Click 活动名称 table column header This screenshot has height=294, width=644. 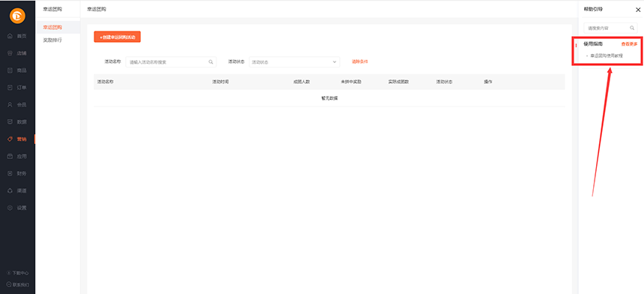point(106,82)
